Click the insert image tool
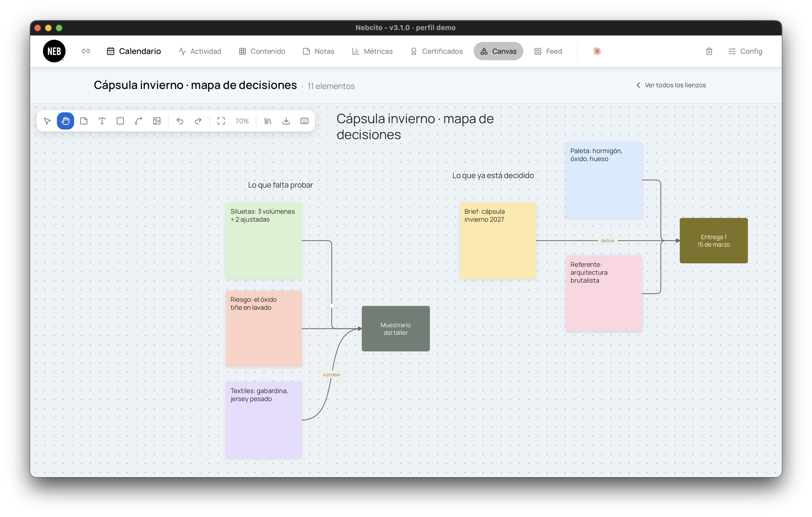This screenshot has width=812, height=517. point(157,121)
